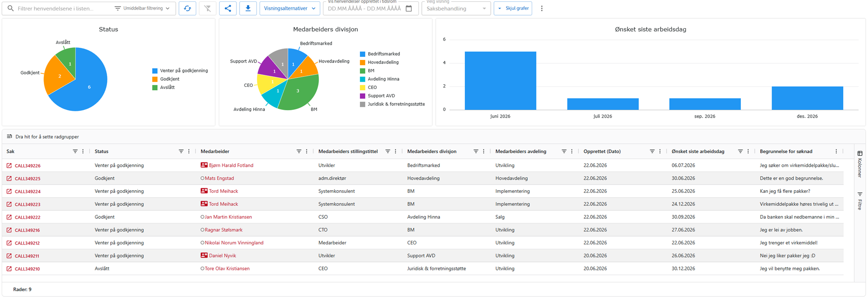Open Status column options menu
This screenshot has height=297, width=868.
coord(189,152)
